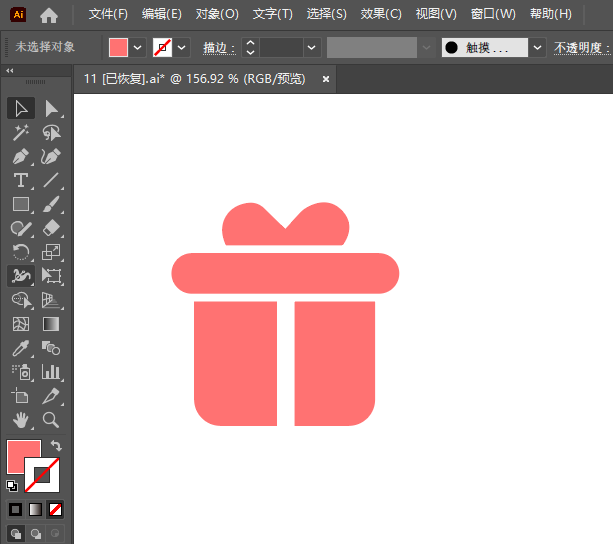Click the stroke none swatch in control bar
613x544 pixels.
162,48
